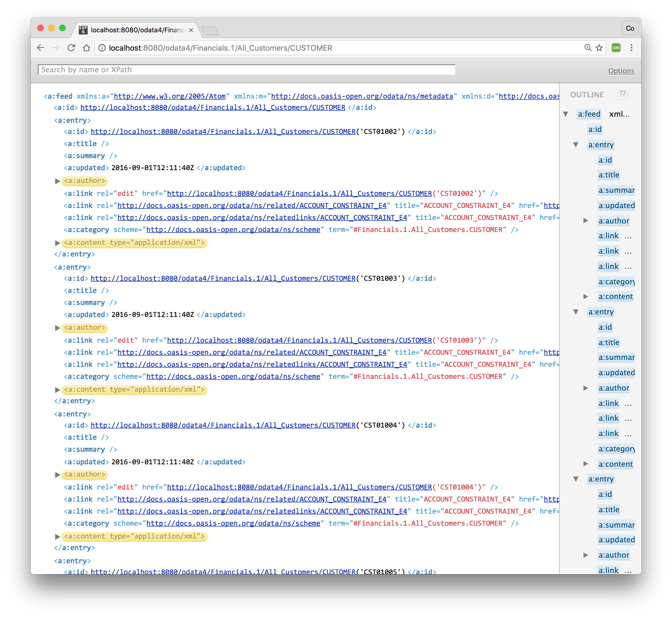
Task: Click the browser forward arrow
Action: tap(56, 48)
